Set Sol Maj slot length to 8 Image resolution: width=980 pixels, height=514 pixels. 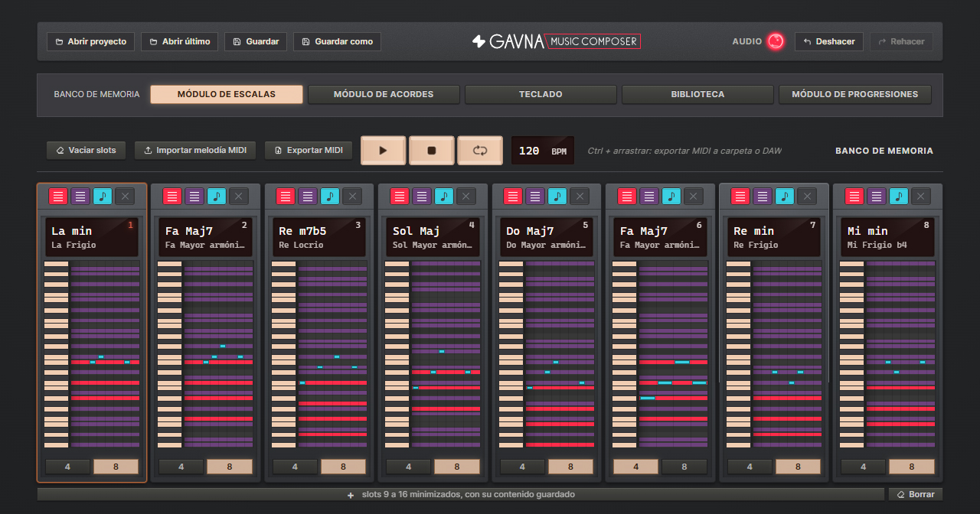point(457,467)
